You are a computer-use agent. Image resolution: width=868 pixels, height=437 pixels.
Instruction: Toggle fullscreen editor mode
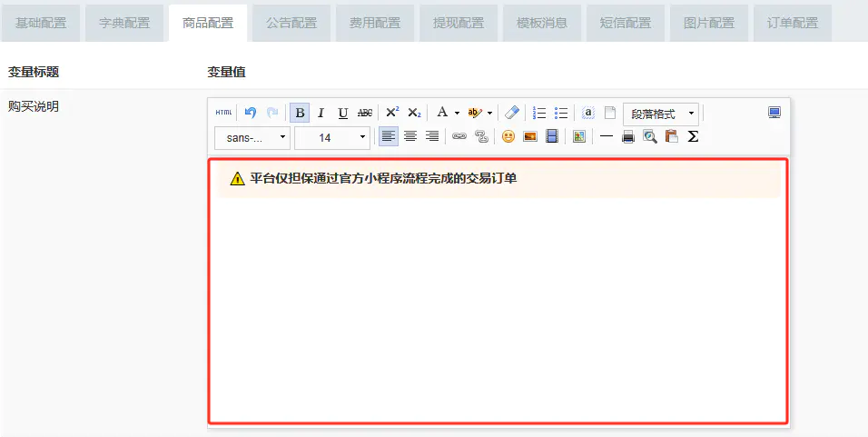pyautogui.click(x=774, y=113)
